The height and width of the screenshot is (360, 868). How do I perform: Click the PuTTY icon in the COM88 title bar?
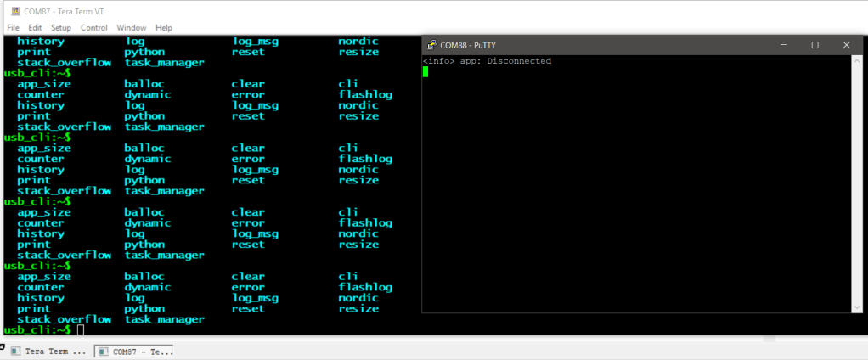click(432, 45)
